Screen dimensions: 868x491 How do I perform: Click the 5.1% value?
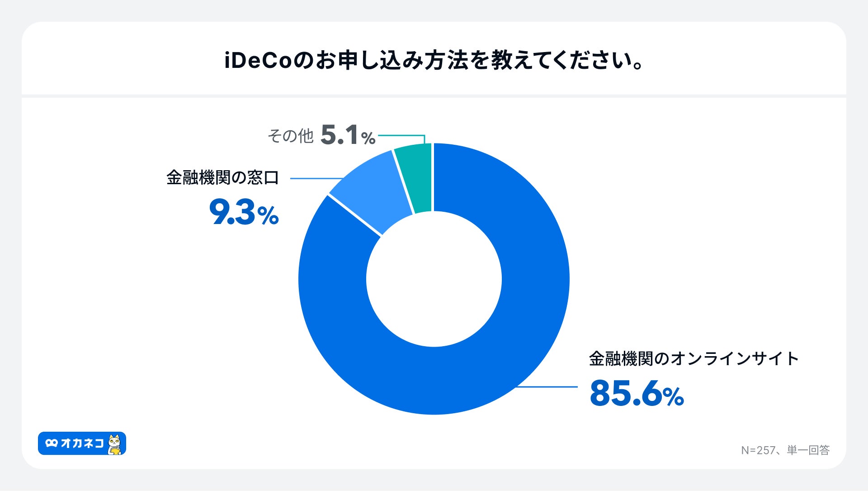point(348,136)
